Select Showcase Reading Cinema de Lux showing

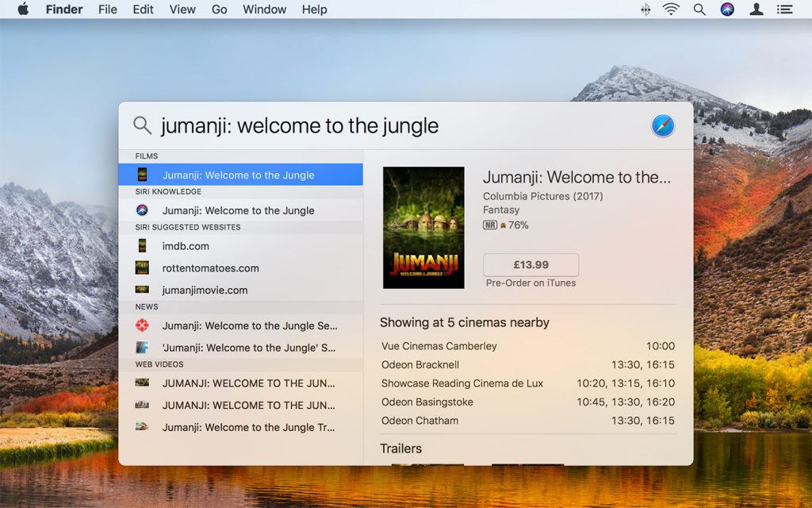528,383
